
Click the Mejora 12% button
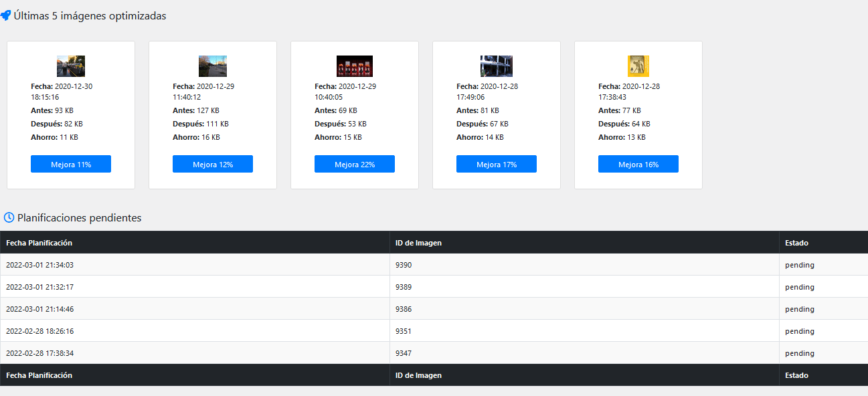213,164
